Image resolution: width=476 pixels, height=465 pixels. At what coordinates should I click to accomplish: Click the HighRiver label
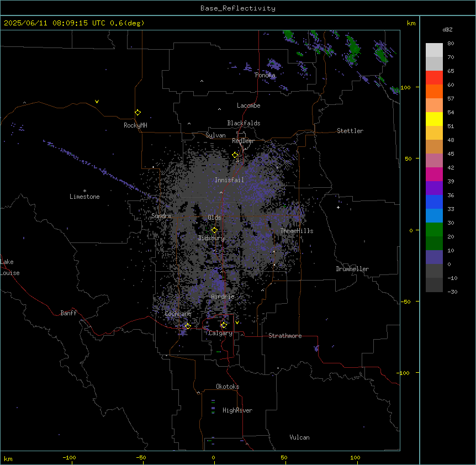click(237, 410)
